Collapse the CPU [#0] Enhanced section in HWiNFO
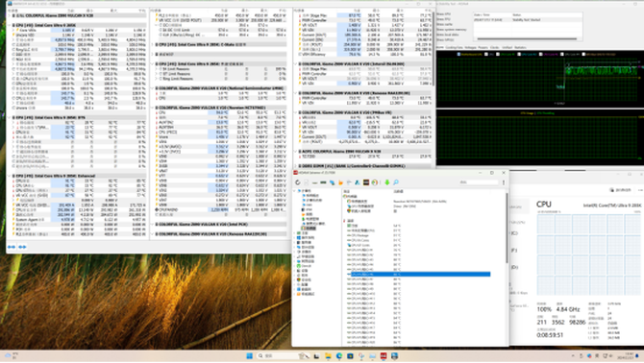 tap(9, 176)
